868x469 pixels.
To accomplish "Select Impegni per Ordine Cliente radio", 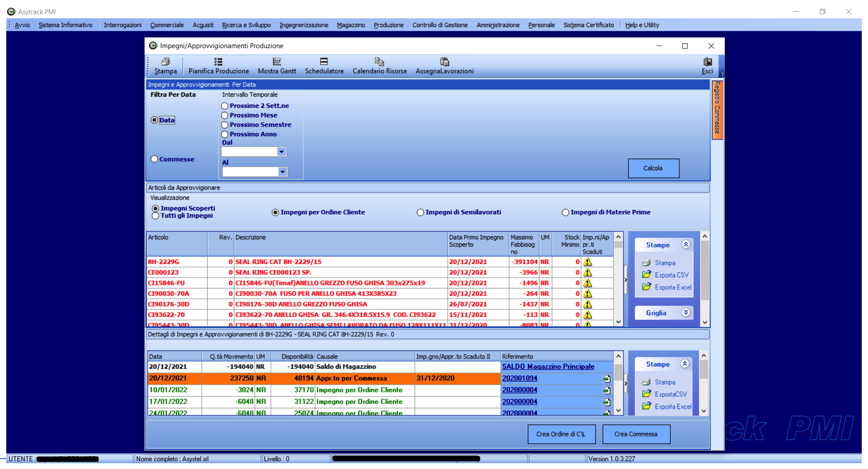I will click(275, 213).
